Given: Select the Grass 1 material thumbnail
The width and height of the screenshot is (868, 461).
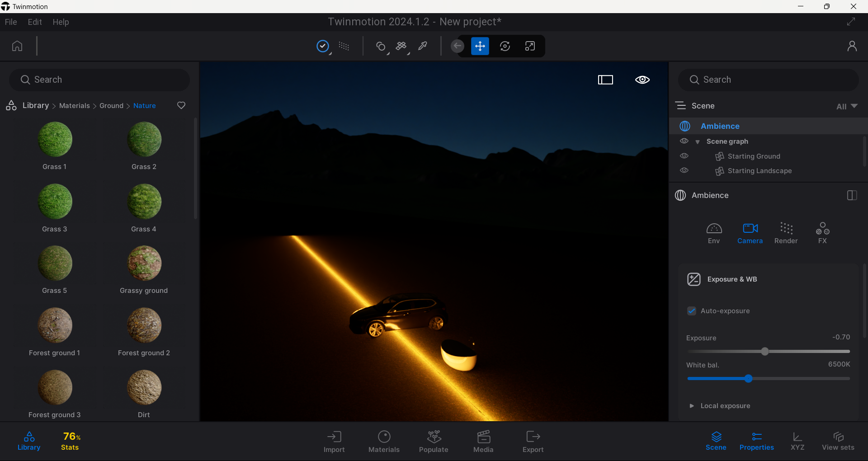Looking at the screenshot, I should (55, 139).
